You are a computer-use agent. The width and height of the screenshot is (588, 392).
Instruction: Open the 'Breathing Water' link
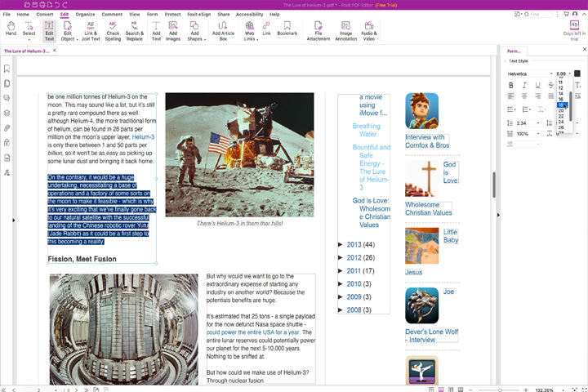click(x=367, y=130)
